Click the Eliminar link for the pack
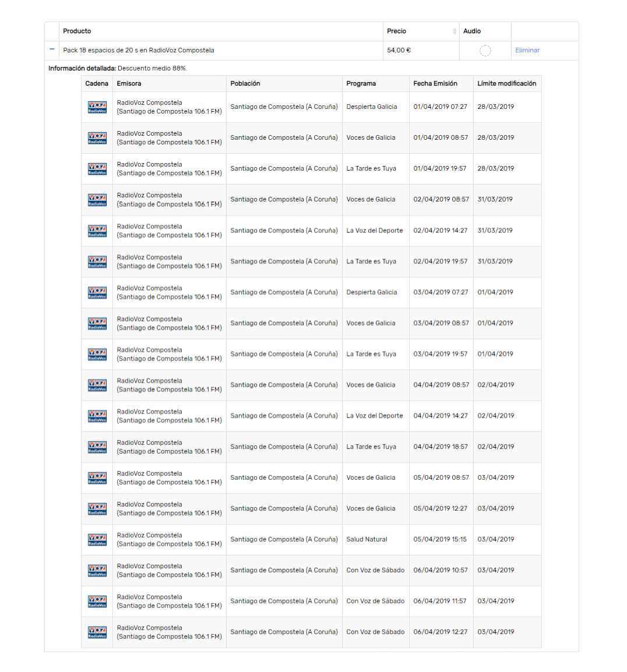 (527, 50)
